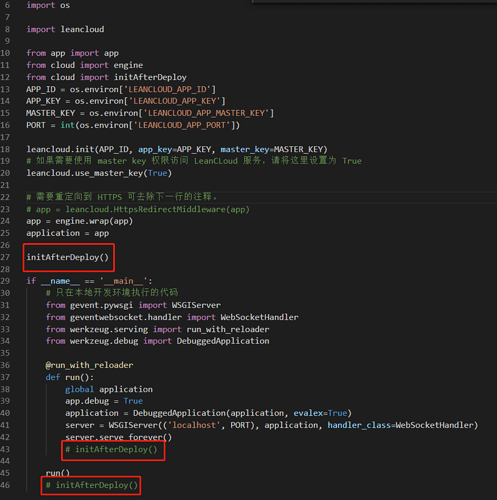497x500 pixels.
Task: Click the '__main__' string on line 29
Action: click(124, 281)
